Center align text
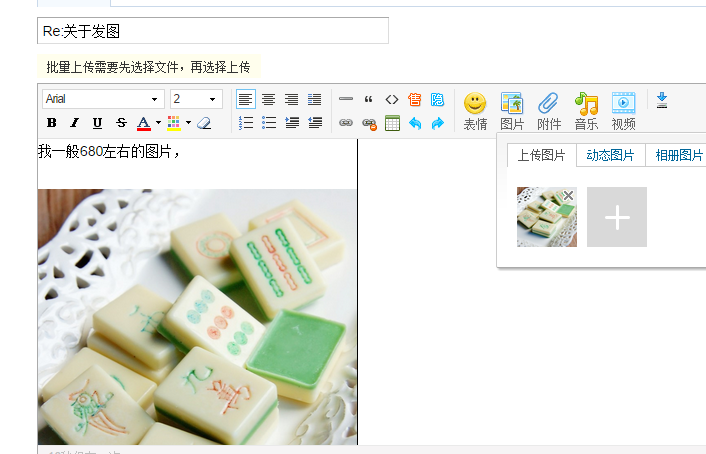 click(268, 99)
